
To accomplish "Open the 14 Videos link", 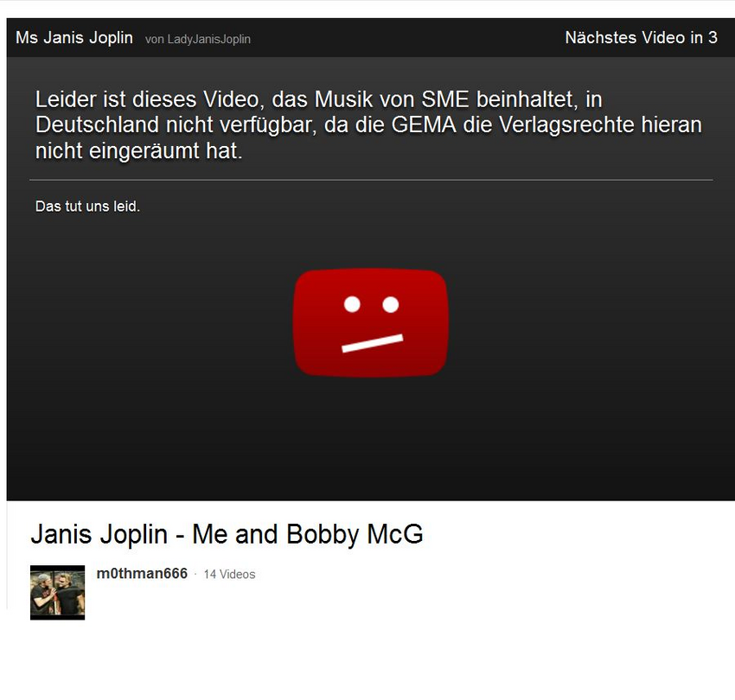I will click(229, 575).
